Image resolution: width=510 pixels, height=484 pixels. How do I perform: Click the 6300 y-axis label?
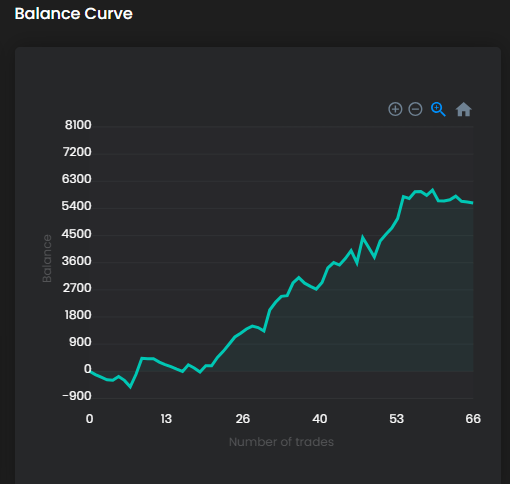[76, 179]
